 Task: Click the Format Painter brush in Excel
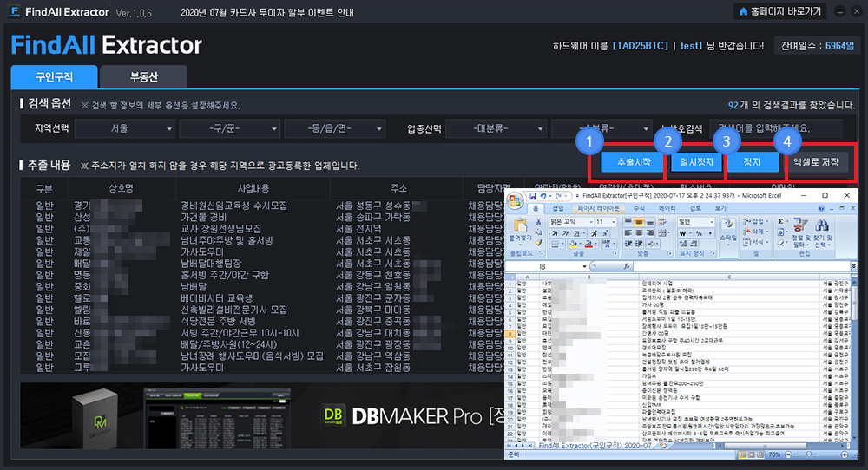pyautogui.click(x=539, y=243)
